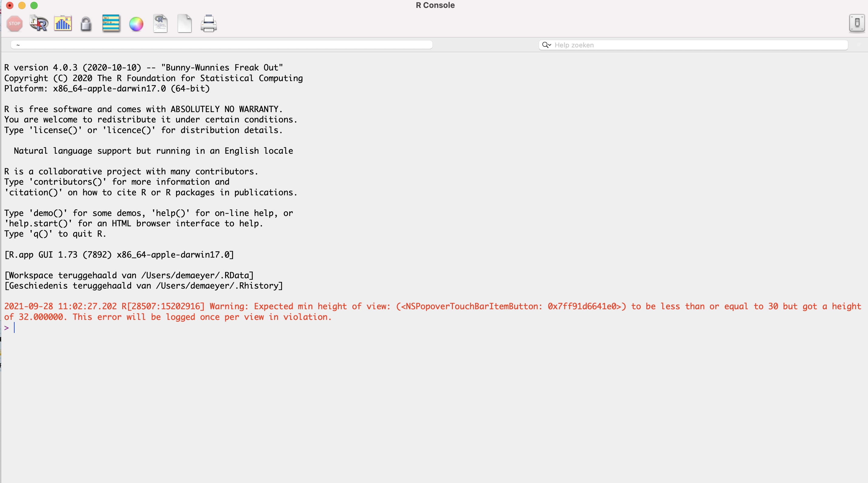Viewport: 868px width, 483px height.
Task: Click the printer icon
Action: (x=209, y=24)
